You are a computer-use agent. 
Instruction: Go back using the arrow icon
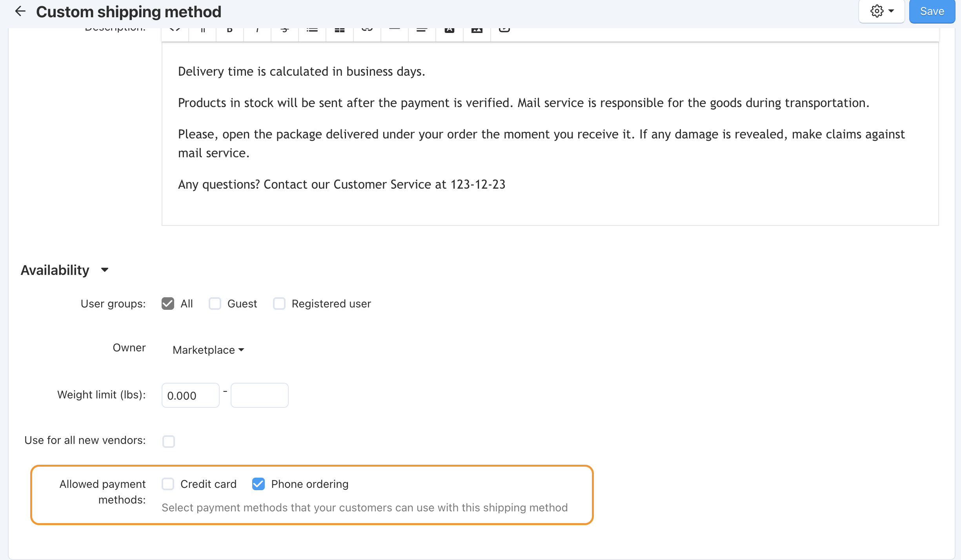pyautogui.click(x=20, y=11)
